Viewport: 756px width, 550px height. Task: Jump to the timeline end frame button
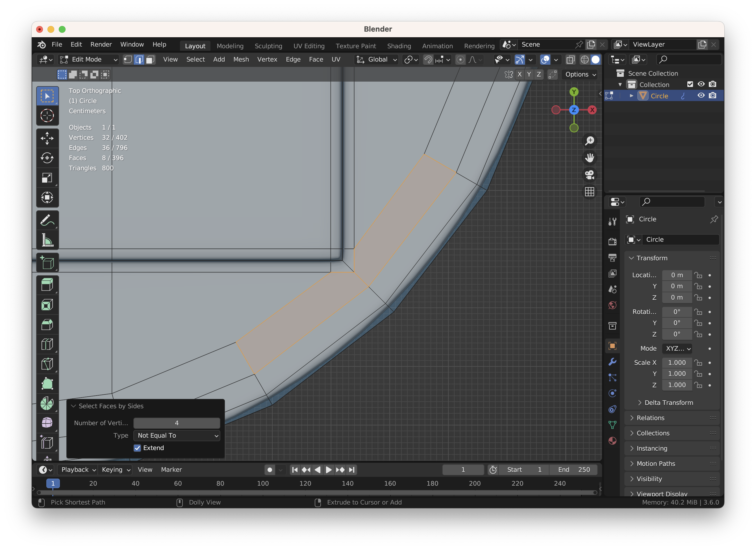click(x=352, y=470)
